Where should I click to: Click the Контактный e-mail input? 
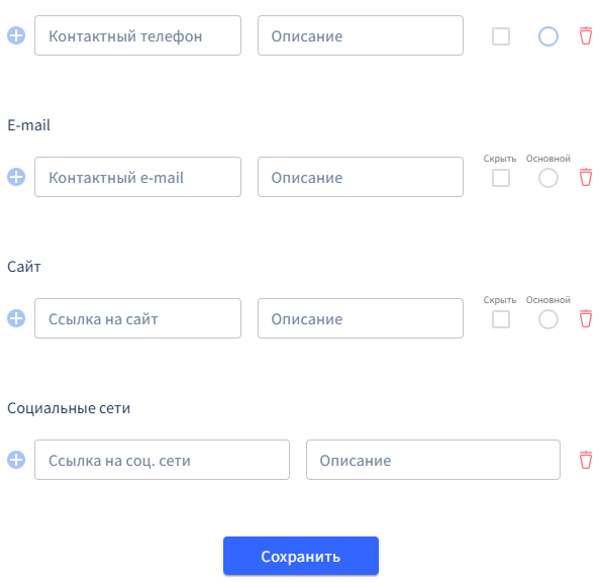pyautogui.click(x=138, y=177)
